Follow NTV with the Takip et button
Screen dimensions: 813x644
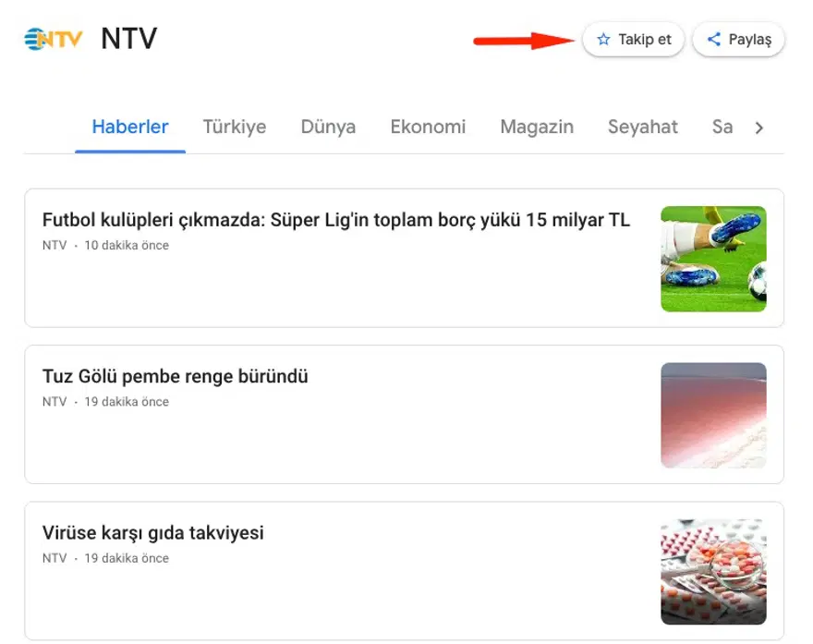[x=633, y=40]
